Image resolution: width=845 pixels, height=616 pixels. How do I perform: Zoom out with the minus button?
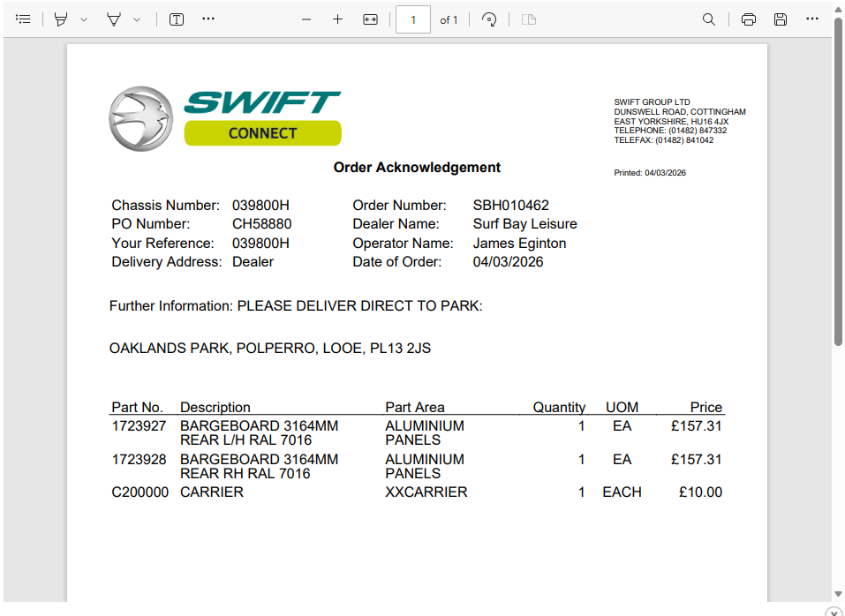coord(306,19)
